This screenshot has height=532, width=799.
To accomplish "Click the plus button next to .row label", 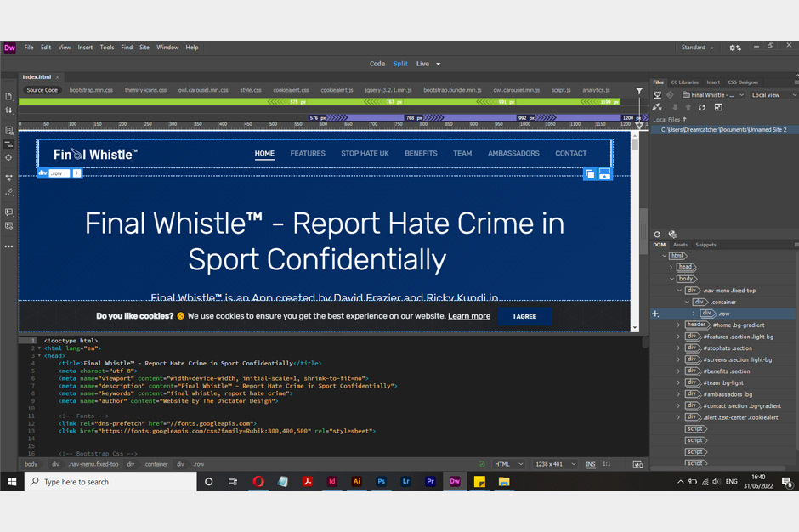I will pos(76,173).
